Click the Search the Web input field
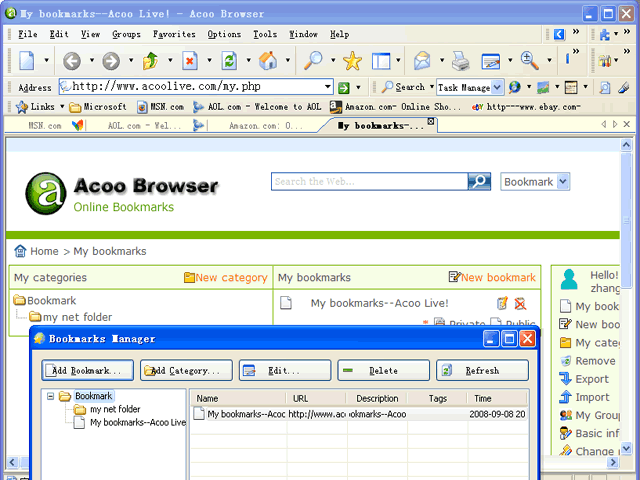 coord(369,181)
